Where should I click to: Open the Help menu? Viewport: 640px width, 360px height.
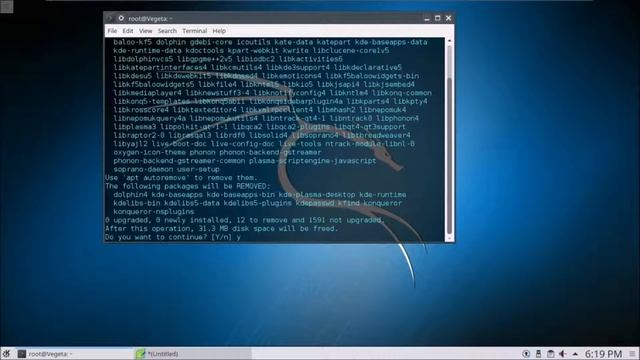[x=219, y=31]
